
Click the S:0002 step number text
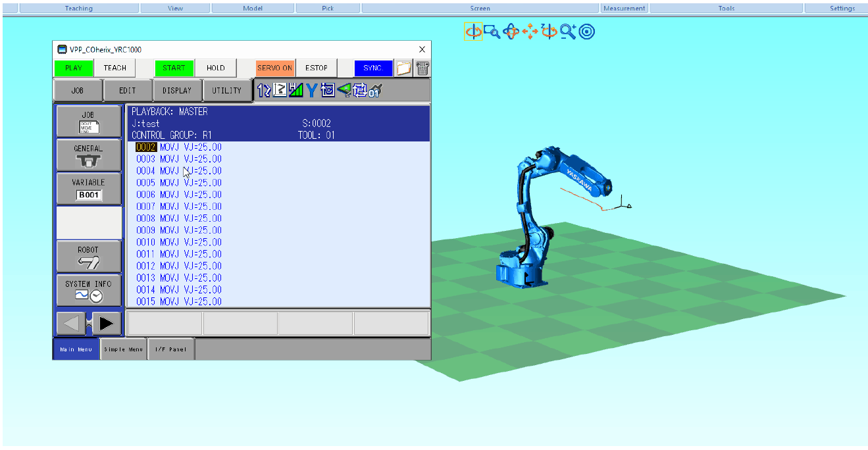coord(317,124)
